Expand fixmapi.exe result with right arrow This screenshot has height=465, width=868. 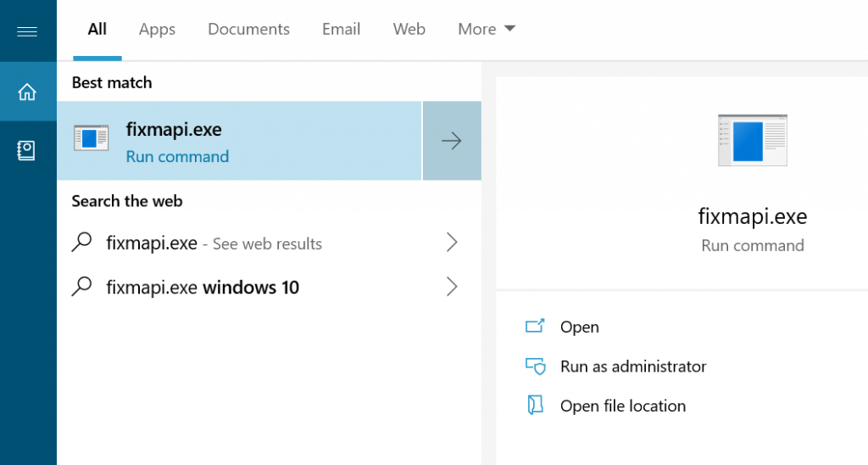(x=452, y=141)
